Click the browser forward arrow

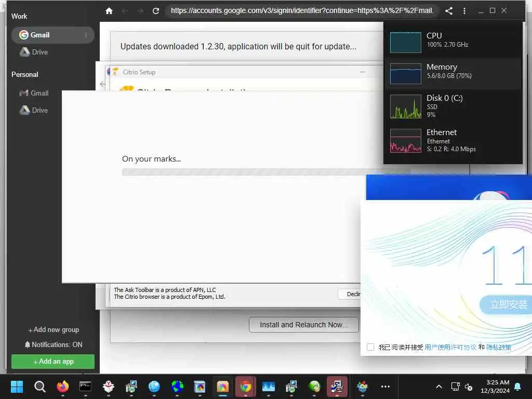pyautogui.click(x=140, y=11)
